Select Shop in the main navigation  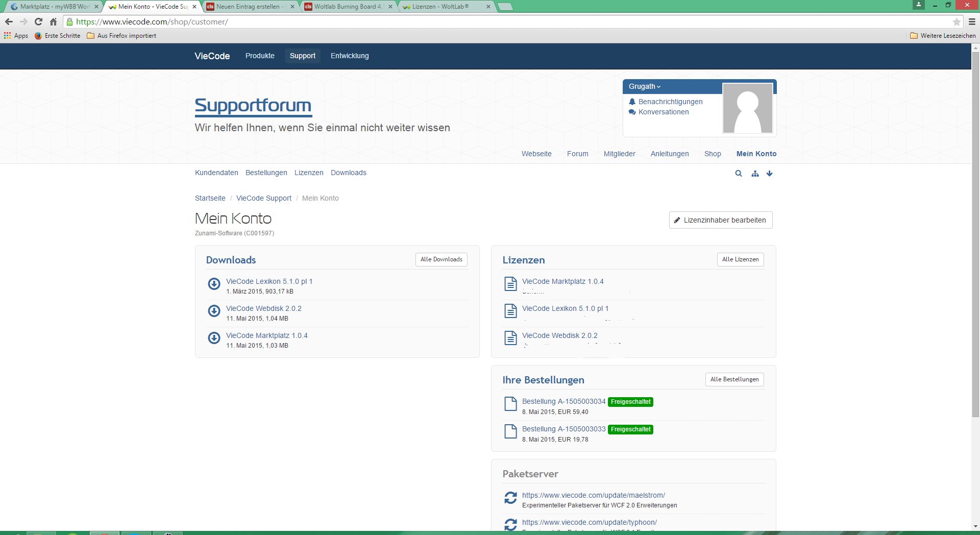click(x=712, y=154)
